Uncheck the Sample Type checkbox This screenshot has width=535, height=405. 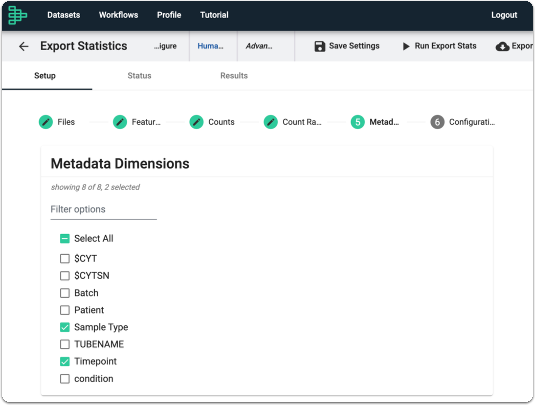[64, 327]
